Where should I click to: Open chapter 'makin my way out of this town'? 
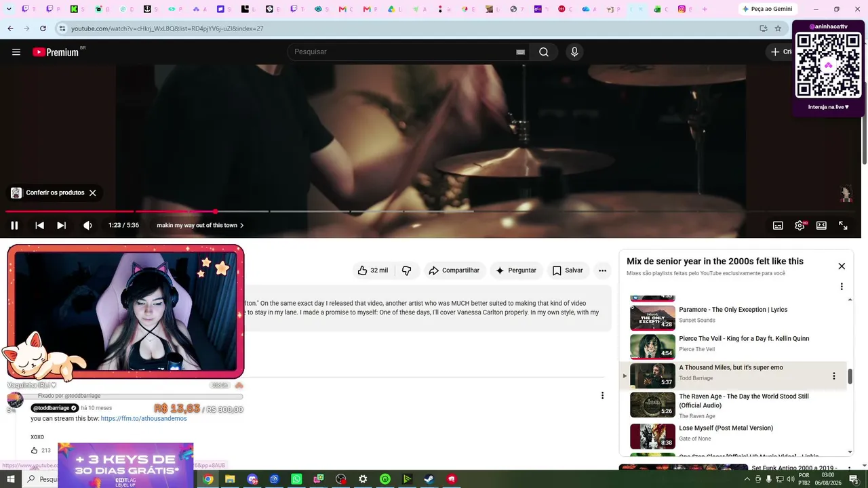point(200,226)
